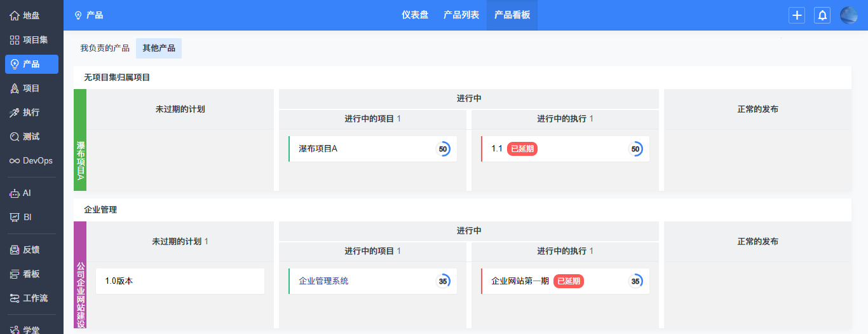Click 企业管理 section heading
Viewport: 868px width, 334px height.
coord(100,210)
